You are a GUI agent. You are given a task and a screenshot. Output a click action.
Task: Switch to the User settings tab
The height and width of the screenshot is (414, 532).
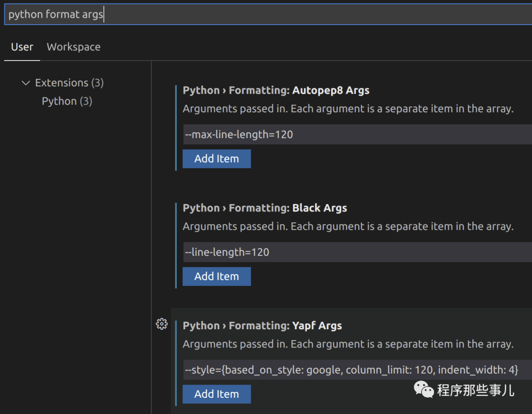click(22, 47)
